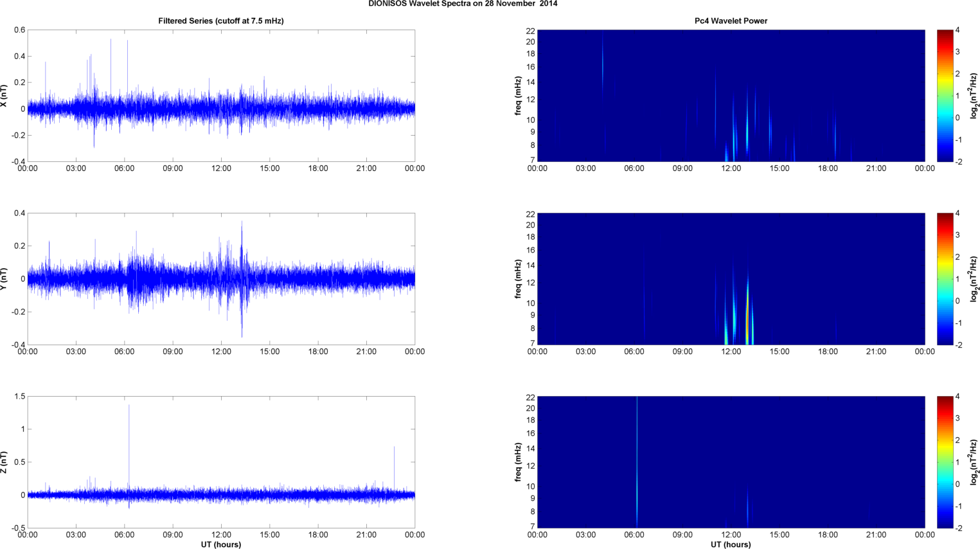Select the 'Pc4 Wavelet Power' heading
The height and width of the screenshot is (549, 980).
point(731,21)
